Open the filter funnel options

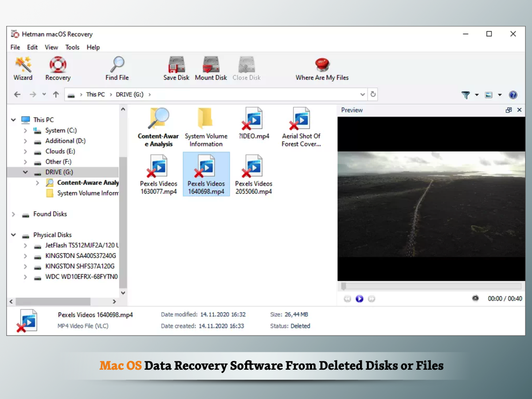(465, 95)
